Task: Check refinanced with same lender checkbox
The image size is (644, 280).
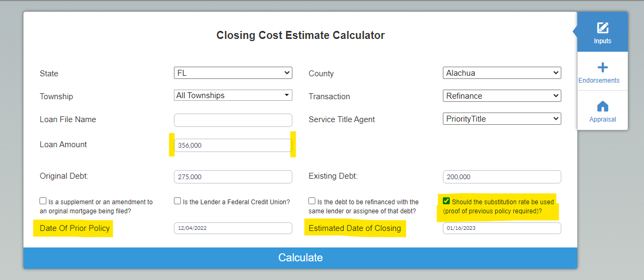Action: [x=312, y=201]
